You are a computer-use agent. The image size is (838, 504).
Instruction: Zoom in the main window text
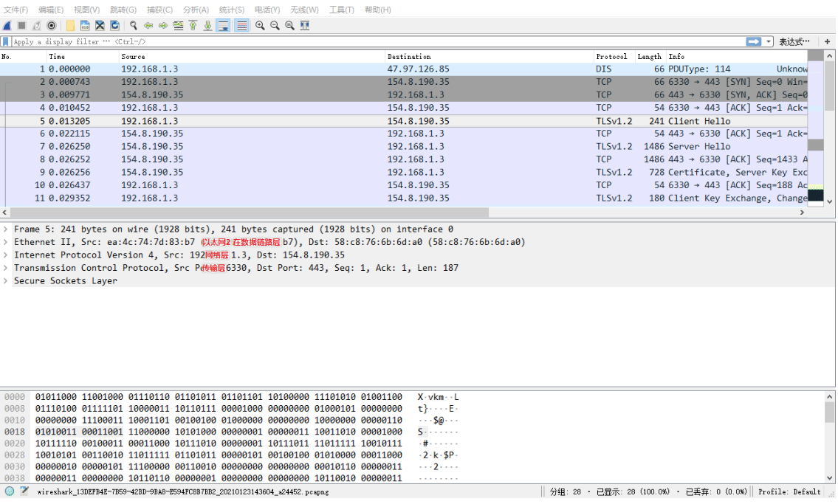[260, 26]
